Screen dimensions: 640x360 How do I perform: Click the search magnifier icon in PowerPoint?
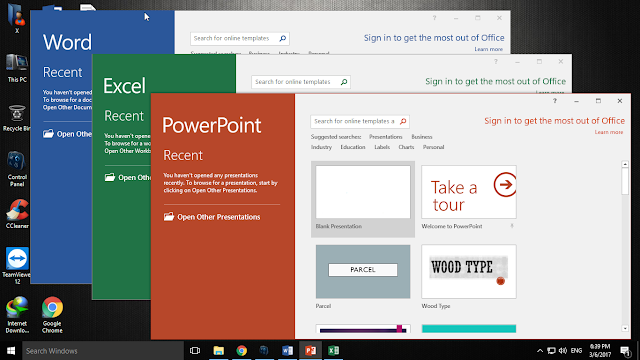(403, 121)
